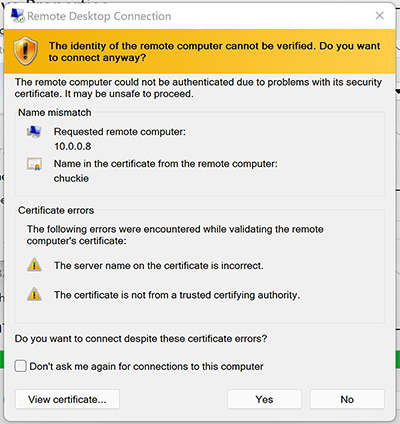Click the Remote Desktop Connection title bar icon
Image resolution: width=400 pixels, height=424 pixels.
pyautogui.click(x=17, y=16)
